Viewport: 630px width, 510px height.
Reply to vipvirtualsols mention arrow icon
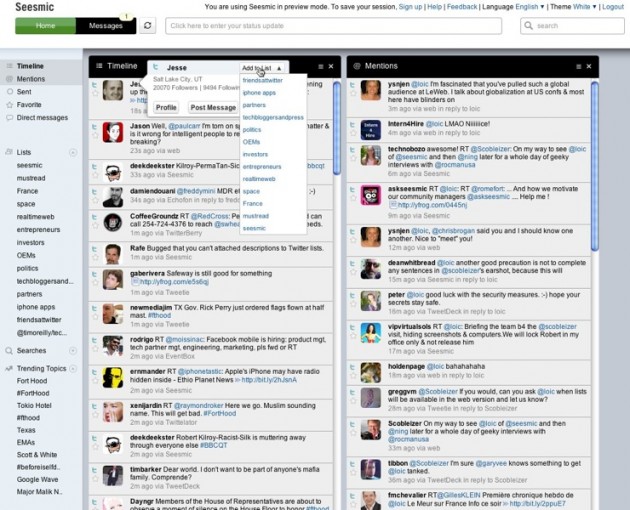click(x=352, y=328)
